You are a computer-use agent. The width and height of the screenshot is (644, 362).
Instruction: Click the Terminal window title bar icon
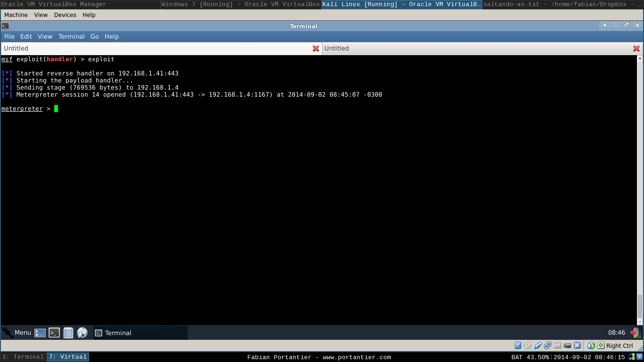click(5, 26)
